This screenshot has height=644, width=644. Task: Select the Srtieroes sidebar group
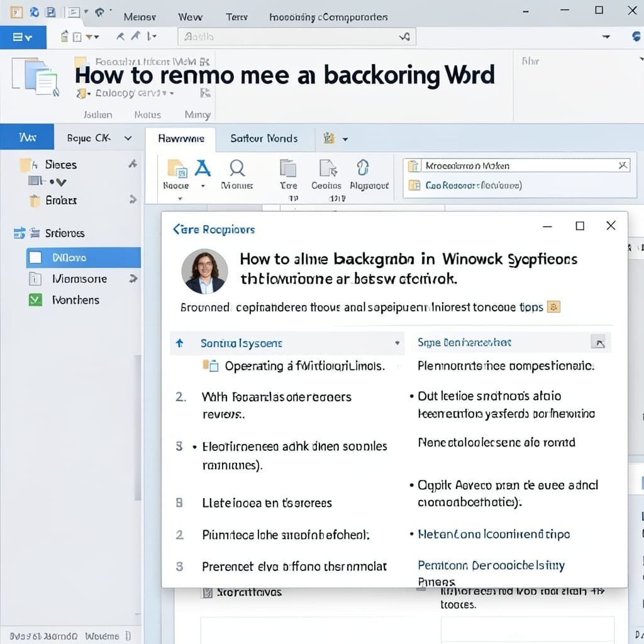65,233
